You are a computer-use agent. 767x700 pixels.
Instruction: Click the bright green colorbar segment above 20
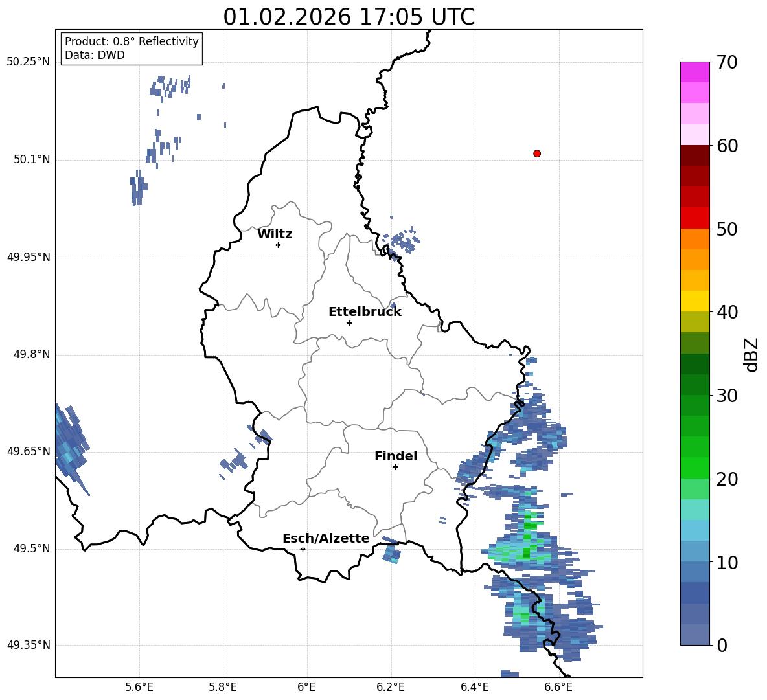[694, 468]
